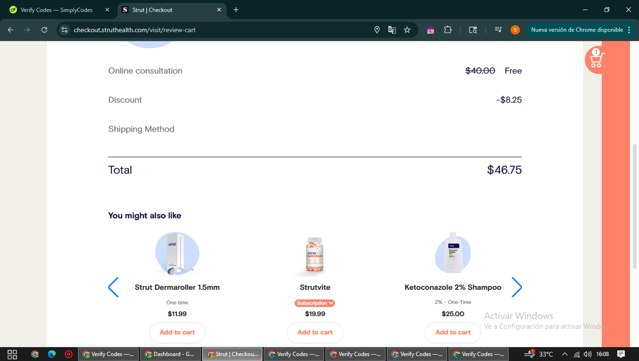Click the checkout URL in the address bar
The width and height of the screenshot is (639, 361).
pyautogui.click(x=134, y=30)
